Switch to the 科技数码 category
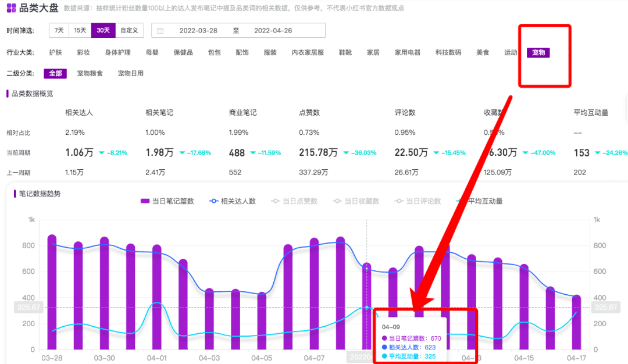This screenshot has width=628, height=364. point(448,52)
